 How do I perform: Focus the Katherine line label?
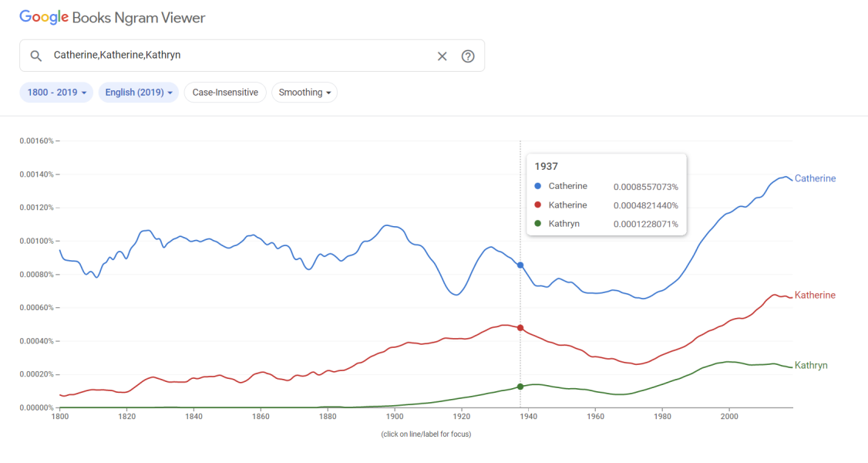pos(815,296)
